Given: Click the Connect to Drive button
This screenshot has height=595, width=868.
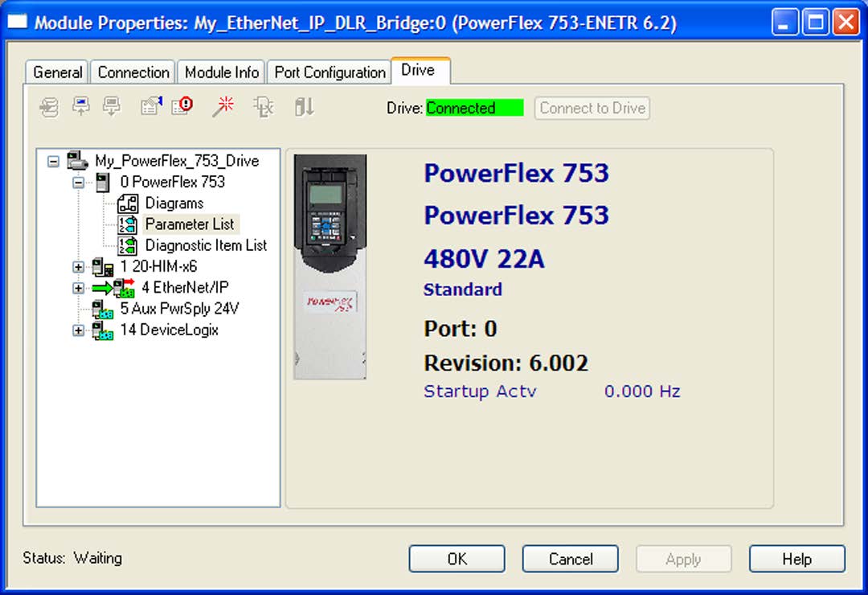Looking at the screenshot, I should (592, 108).
